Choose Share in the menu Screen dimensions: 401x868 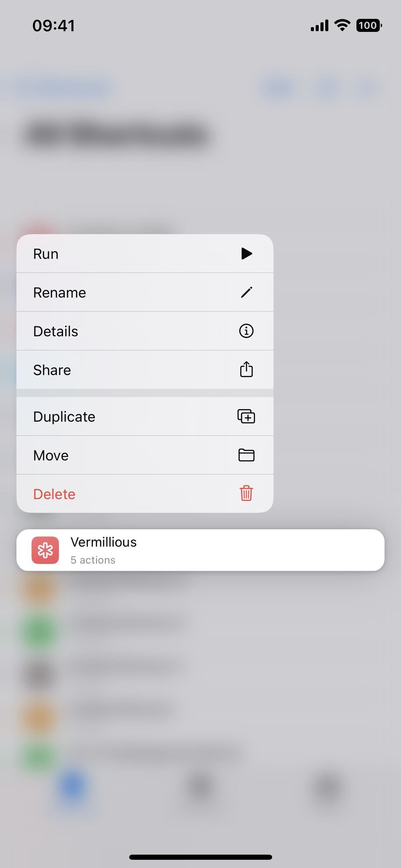coord(145,370)
